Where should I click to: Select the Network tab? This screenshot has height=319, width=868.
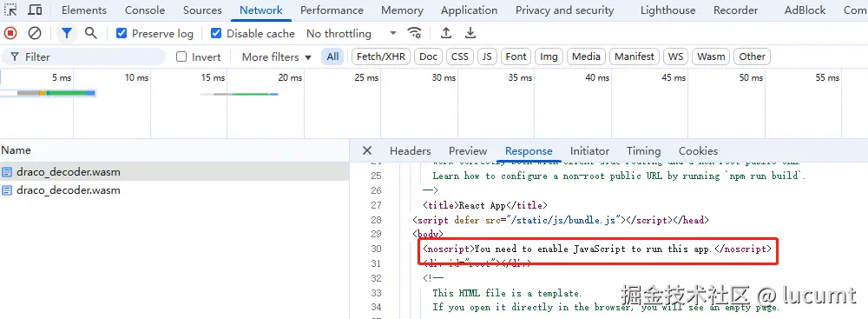point(260,10)
